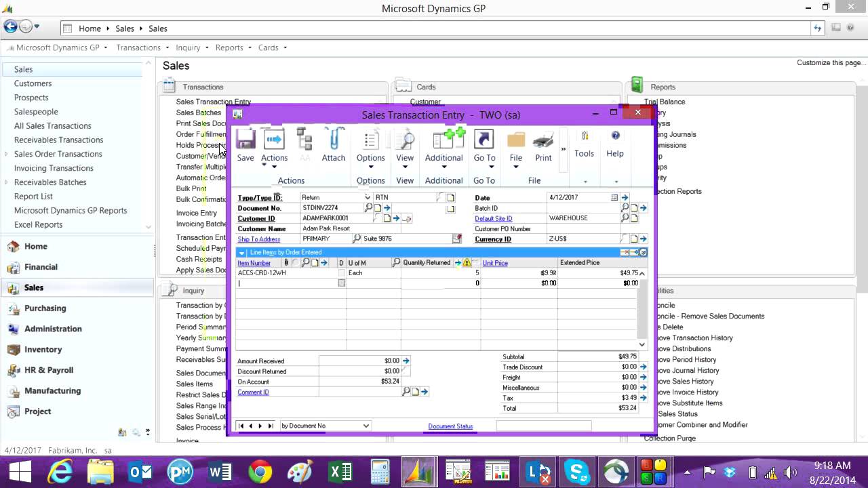Screen dimensions: 868x488
Task: Open the Transactions menu
Action: coord(142,47)
